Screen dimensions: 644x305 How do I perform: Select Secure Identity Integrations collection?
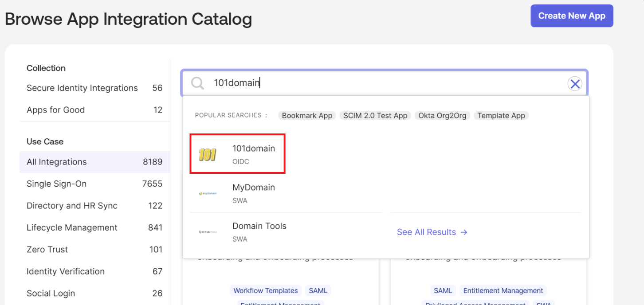(82, 88)
